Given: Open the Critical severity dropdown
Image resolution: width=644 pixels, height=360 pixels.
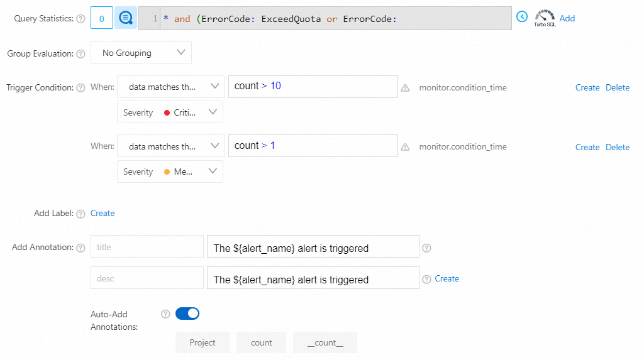Looking at the screenshot, I should [170, 112].
